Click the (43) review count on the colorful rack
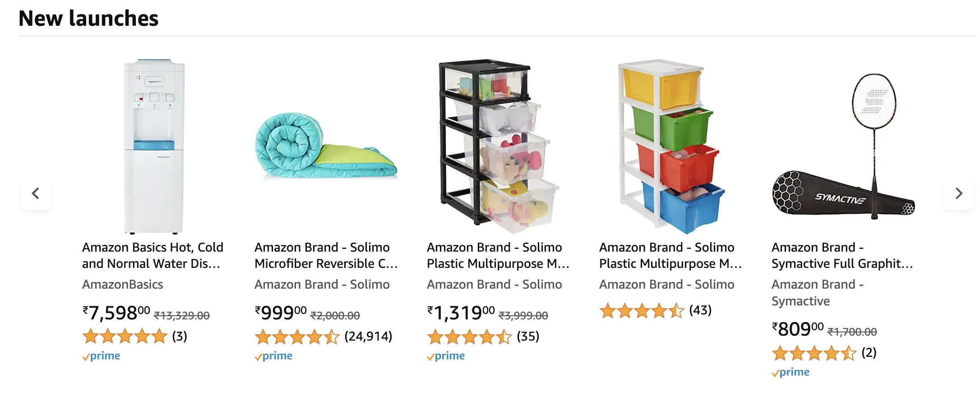This screenshot has width=980, height=393. pyautogui.click(x=700, y=310)
